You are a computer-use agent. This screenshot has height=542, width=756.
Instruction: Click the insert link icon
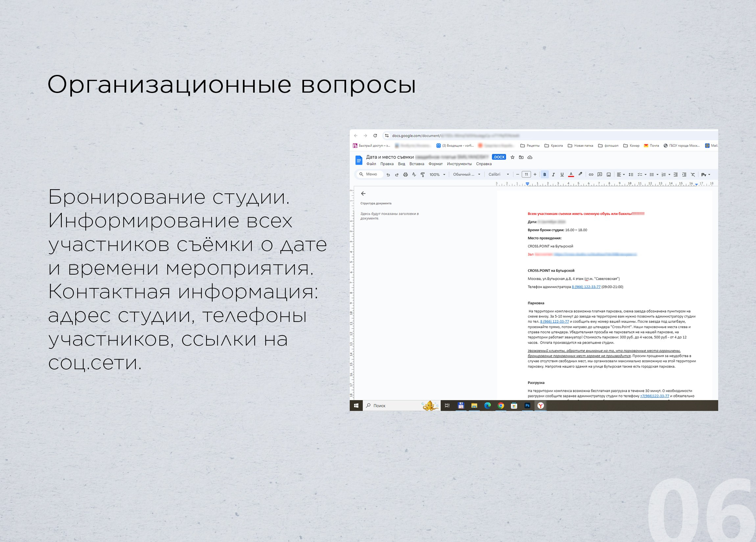591,174
